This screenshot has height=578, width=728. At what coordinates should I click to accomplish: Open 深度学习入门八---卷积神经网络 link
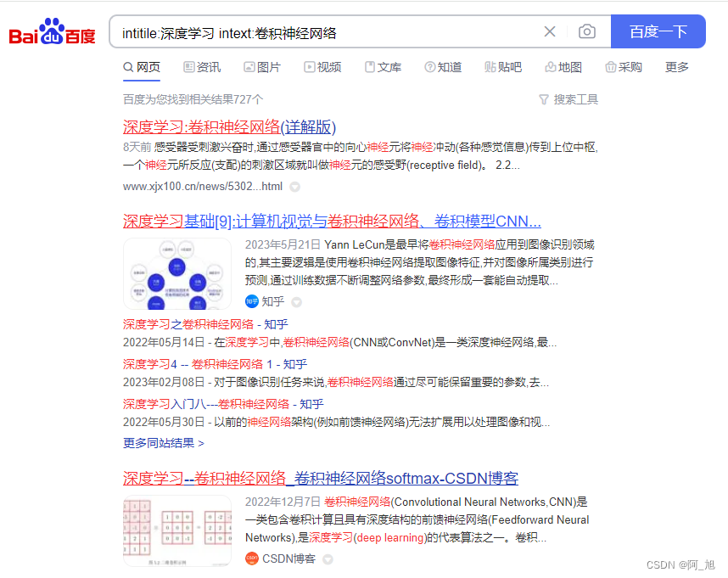(223, 404)
